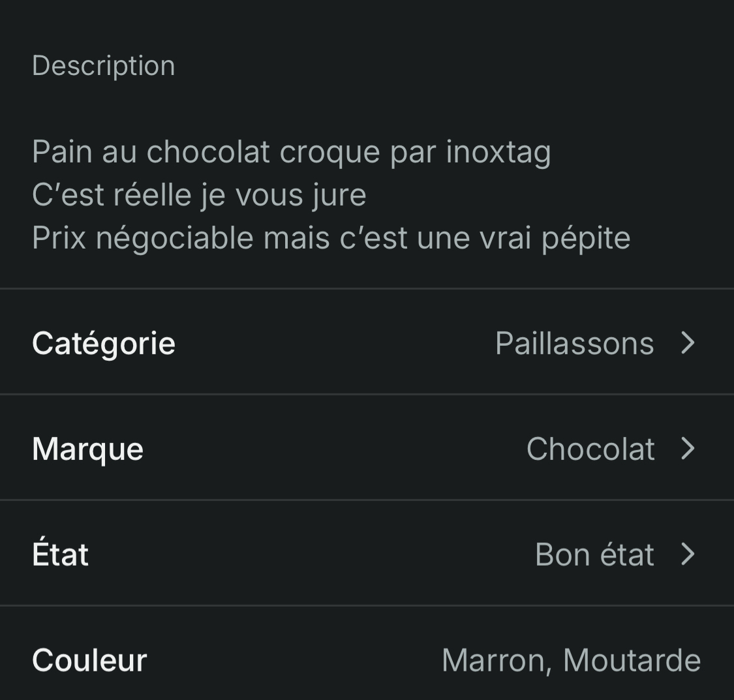Screen dimensions: 734x700
Task: Tap the Marque row chevron
Action: point(688,448)
